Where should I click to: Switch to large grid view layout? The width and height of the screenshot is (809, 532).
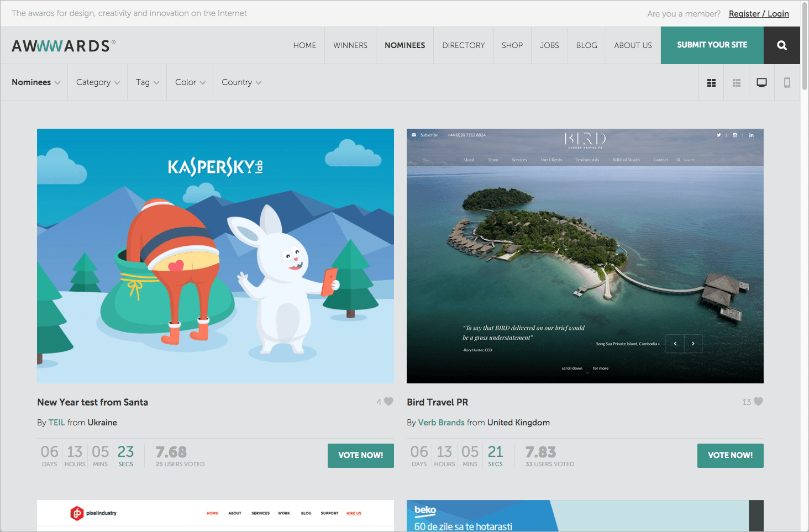(711, 82)
